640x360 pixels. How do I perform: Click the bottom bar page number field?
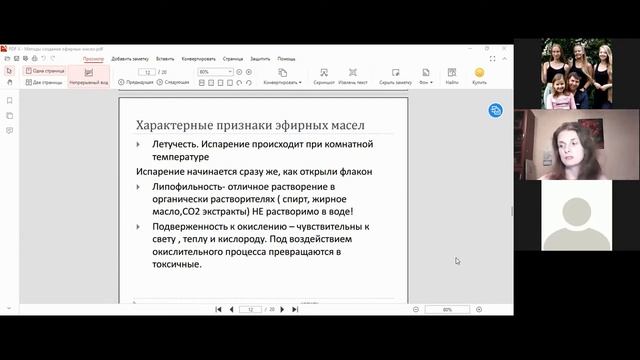[x=250, y=309]
